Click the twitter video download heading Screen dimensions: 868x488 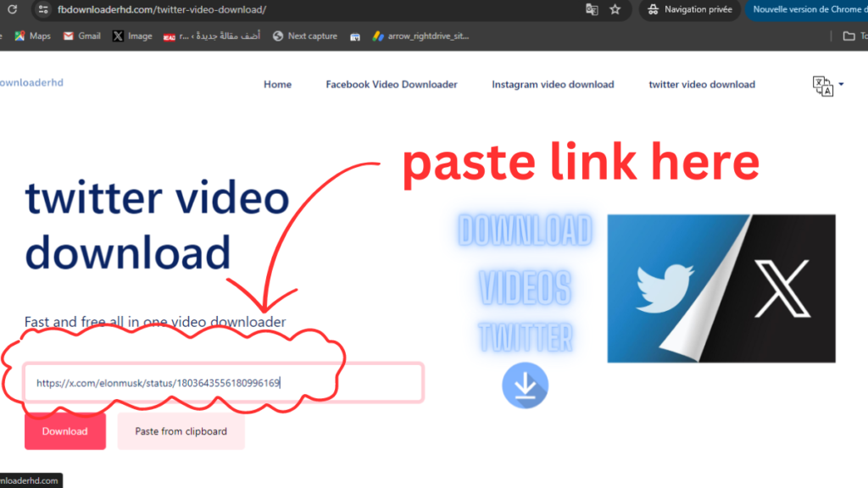157,225
